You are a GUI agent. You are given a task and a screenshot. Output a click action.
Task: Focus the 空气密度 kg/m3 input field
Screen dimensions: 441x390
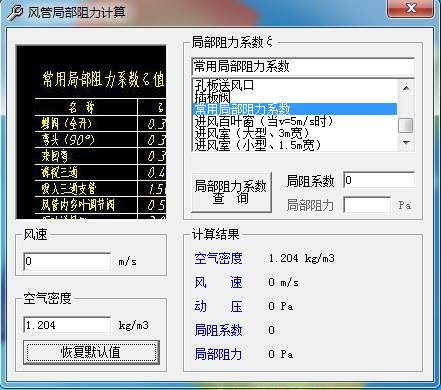click(x=67, y=325)
